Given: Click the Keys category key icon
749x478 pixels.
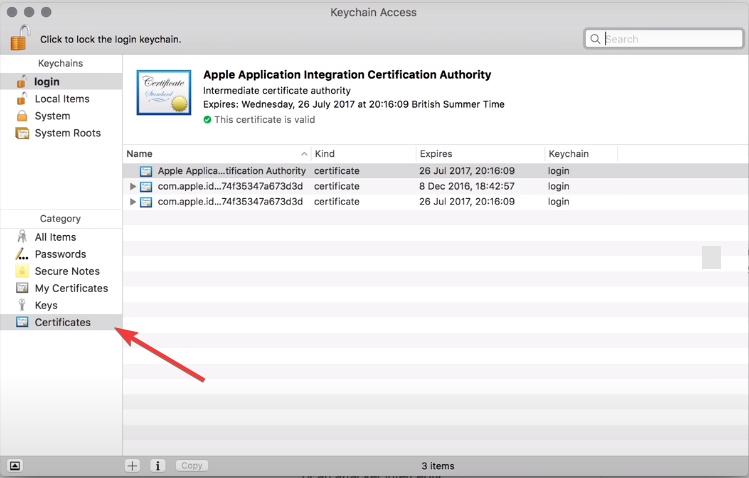Looking at the screenshot, I should pyautogui.click(x=21, y=305).
